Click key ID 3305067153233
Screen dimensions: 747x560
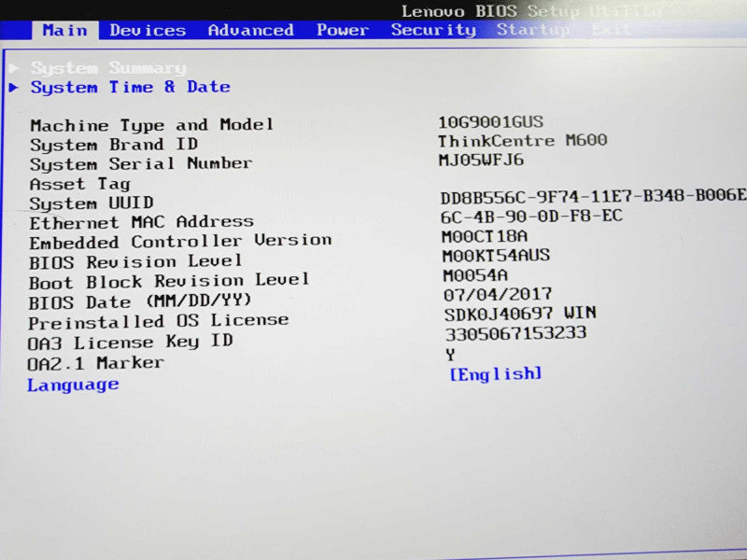click(516, 333)
